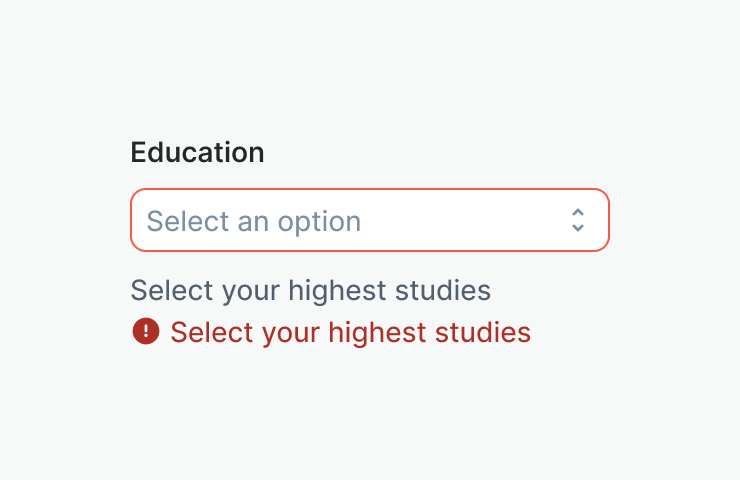Click the Education field label
Image resolution: width=740 pixels, height=480 pixels.
pos(197,153)
